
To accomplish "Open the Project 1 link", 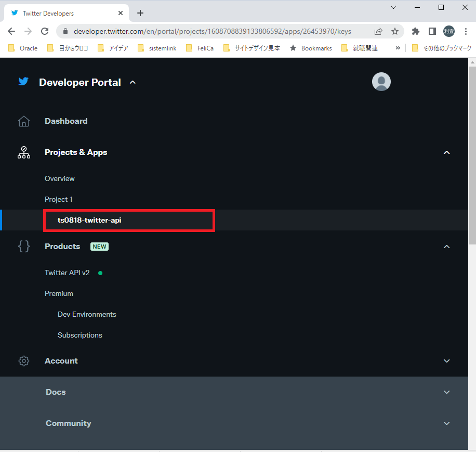I will click(x=59, y=200).
